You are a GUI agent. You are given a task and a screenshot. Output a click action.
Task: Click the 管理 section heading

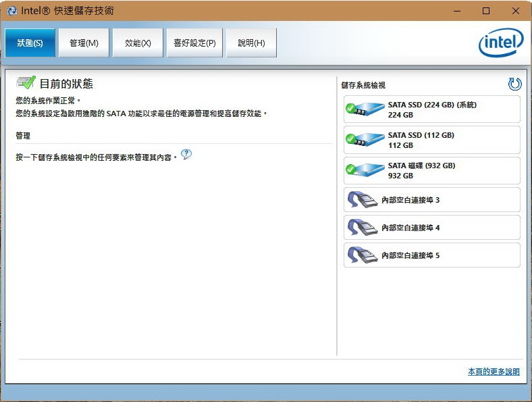pos(23,136)
